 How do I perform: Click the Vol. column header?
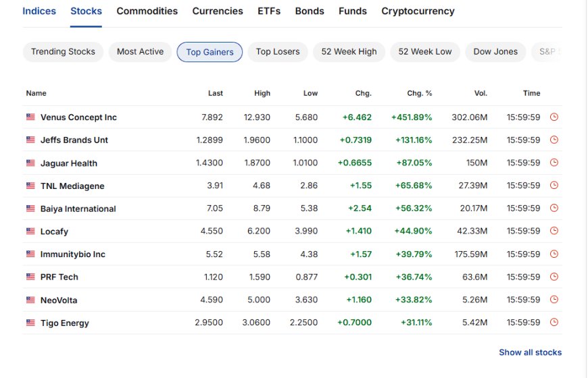(x=481, y=93)
